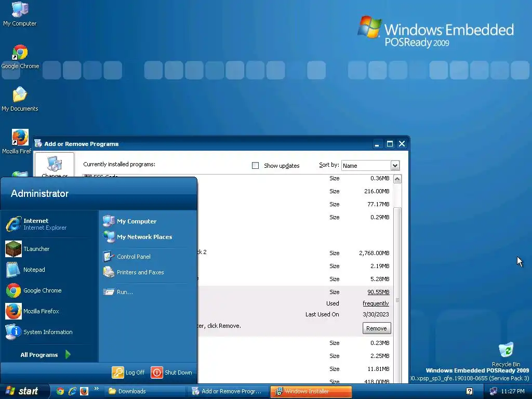532x399 pixels.
Task: Switch to Downloads taskbar window
Action: (144, 391)
